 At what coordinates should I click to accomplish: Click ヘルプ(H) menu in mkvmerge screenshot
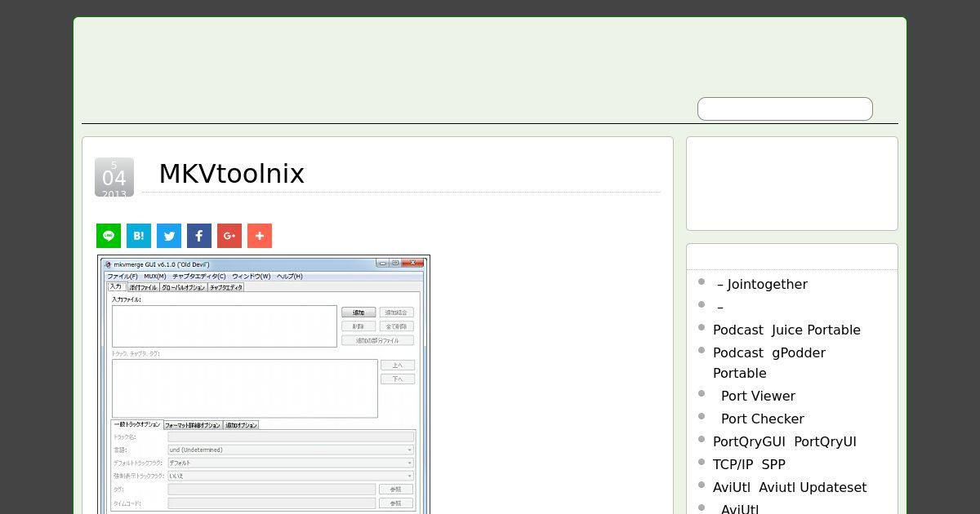pos(290,277)
